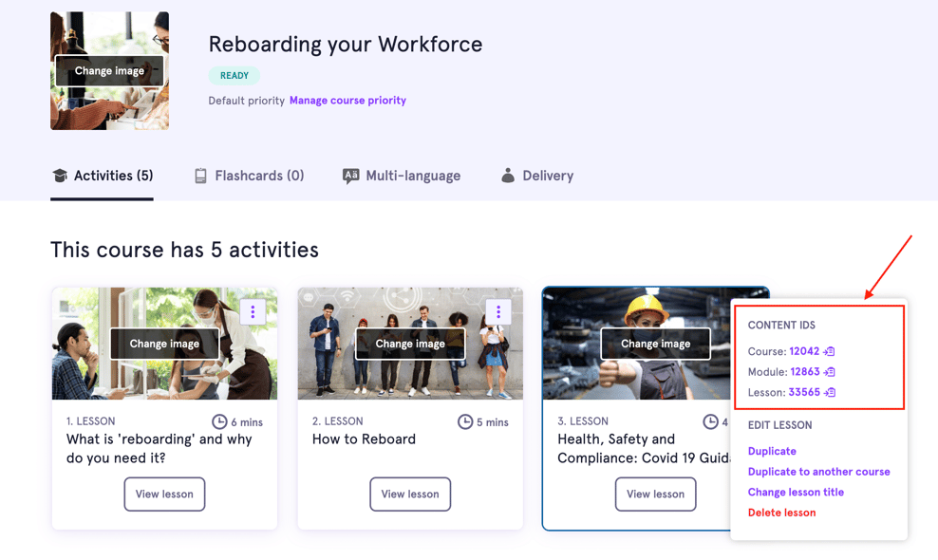Choose Change lesson title option

796,492
